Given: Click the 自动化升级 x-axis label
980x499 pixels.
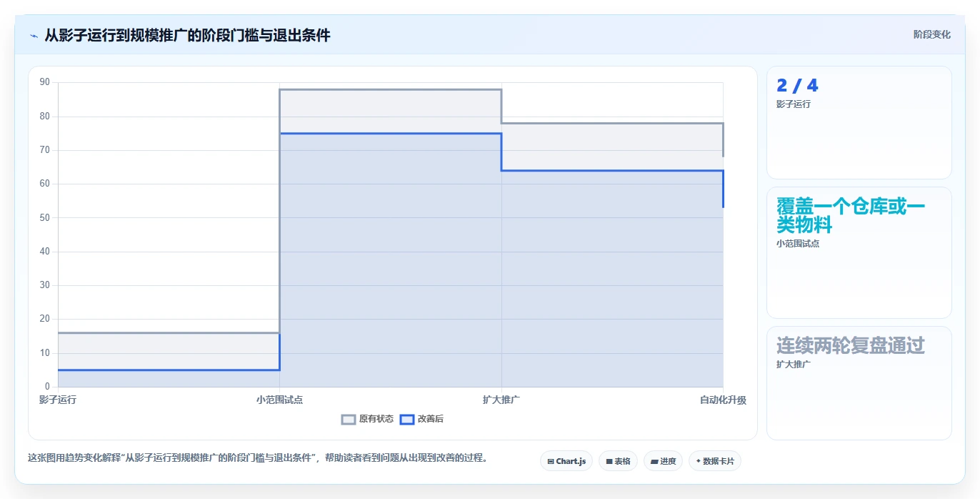Looking at the screenshot, I should (723, 400).
